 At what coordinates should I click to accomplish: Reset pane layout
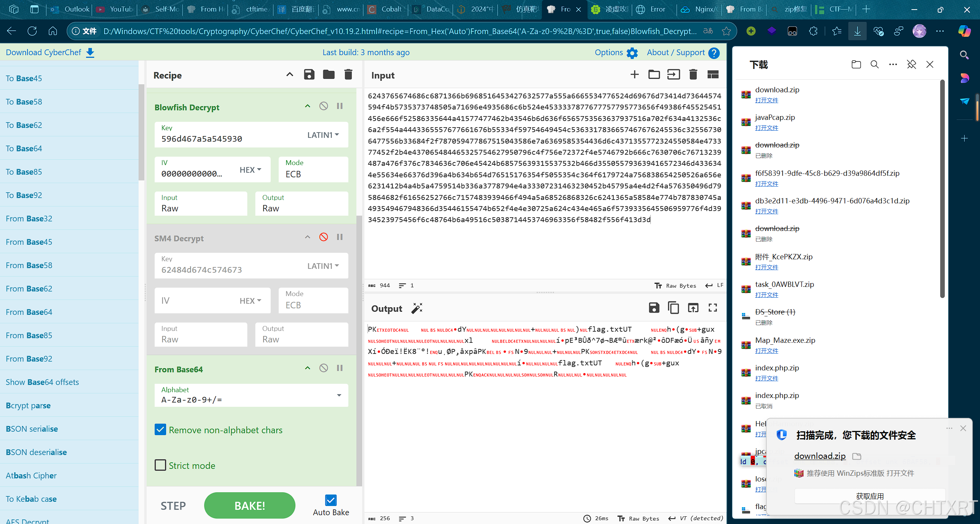(713, 75)
